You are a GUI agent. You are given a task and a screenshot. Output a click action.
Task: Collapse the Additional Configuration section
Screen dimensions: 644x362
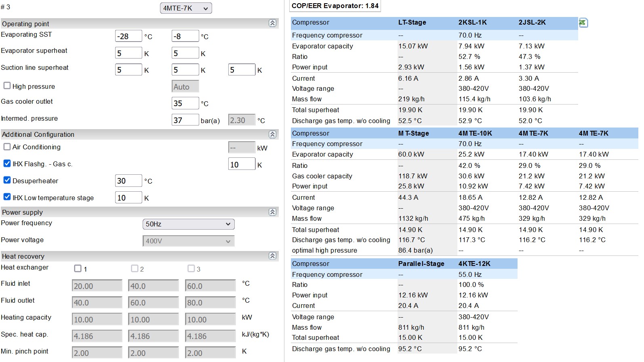(x=273, y=134)
